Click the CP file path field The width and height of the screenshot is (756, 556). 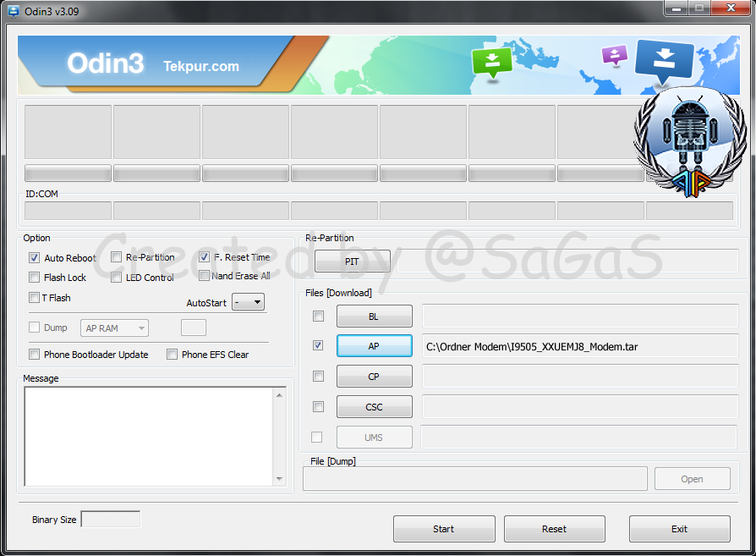pos(580,377)
